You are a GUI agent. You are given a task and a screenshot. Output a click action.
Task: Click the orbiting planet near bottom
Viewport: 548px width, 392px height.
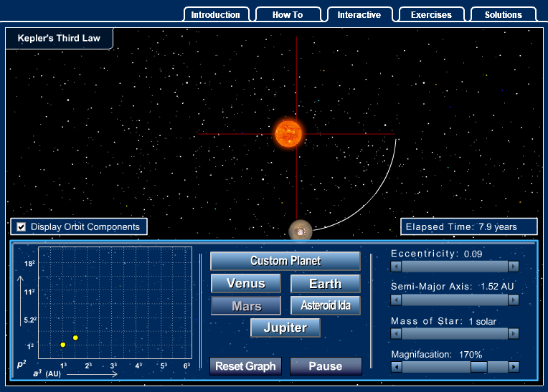click(x=301, y=230)
